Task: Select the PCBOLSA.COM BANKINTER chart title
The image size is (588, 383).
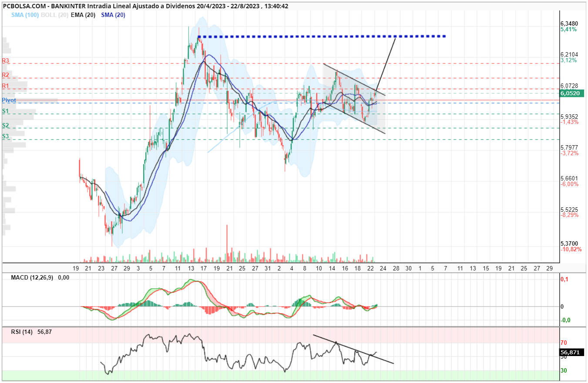Action: pyautogui.click(x=145, y=7)
